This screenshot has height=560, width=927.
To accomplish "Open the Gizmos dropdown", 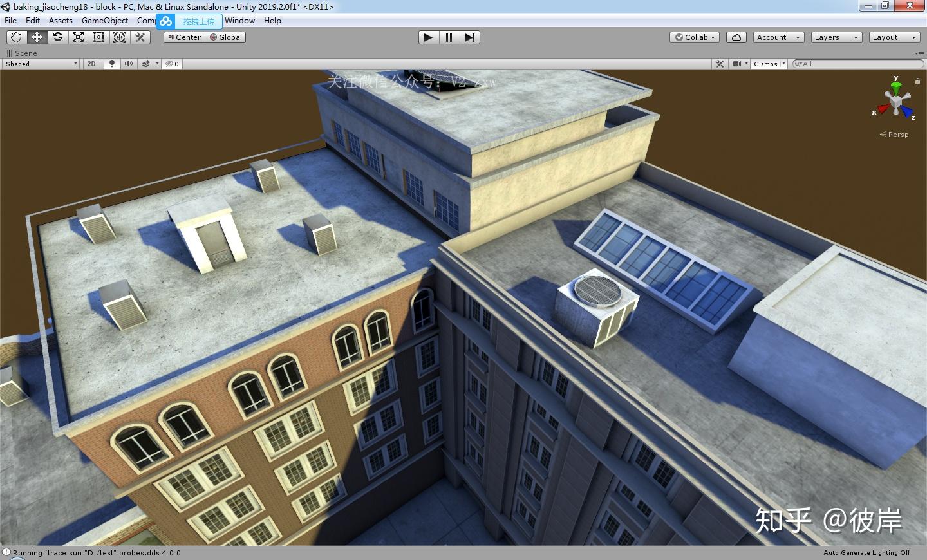I will point(769,64).
